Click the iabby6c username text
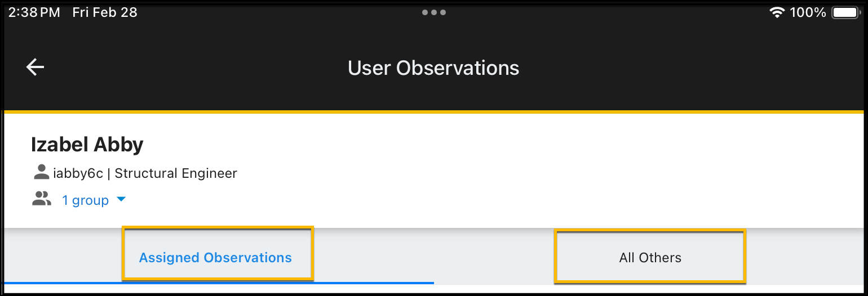Image resolution: width=868 pixels, height=296 pixels. [x=78, y=173]
